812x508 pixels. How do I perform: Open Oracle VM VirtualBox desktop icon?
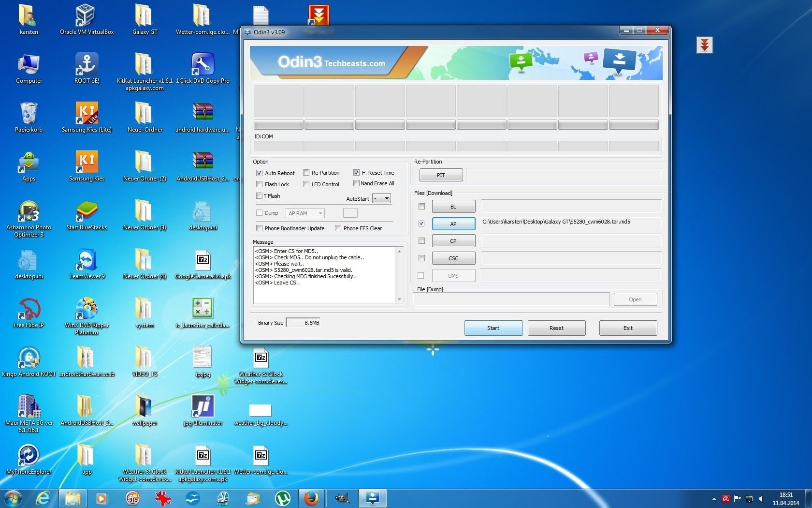click(x=87, y=19)
